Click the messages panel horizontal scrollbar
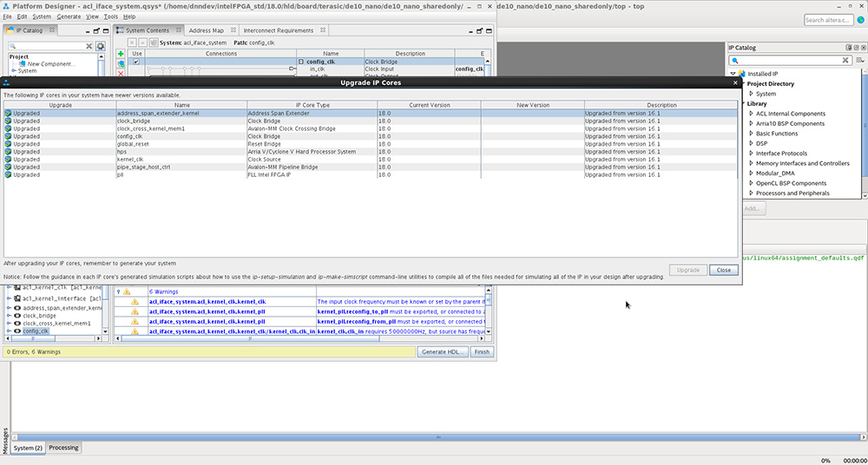 tap(438, 437)
